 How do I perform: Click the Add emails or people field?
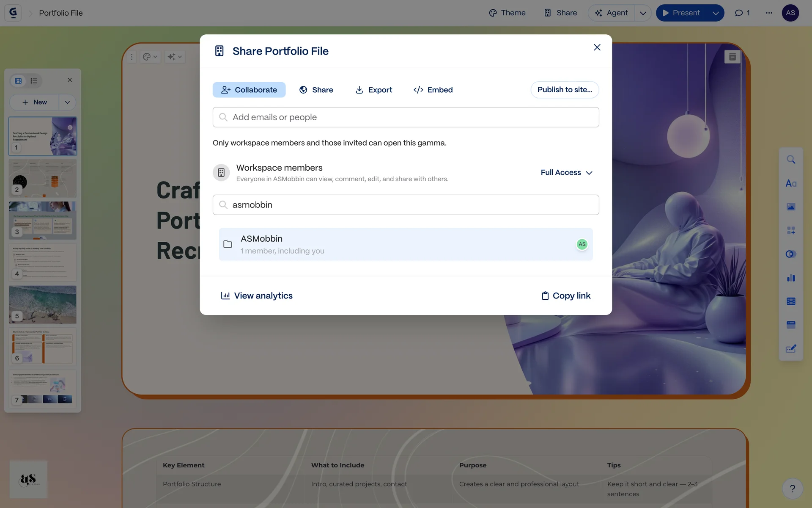pyautogui.click(x=405, y=117)
